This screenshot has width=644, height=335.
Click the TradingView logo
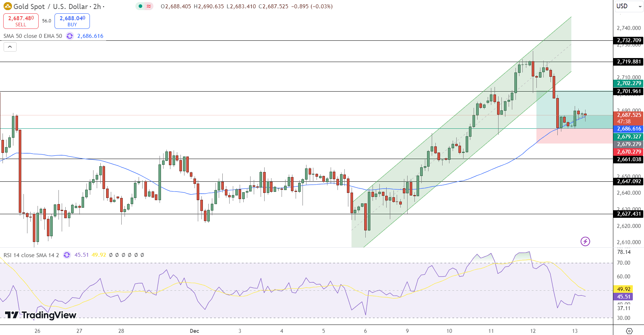(x=41, y=315)
